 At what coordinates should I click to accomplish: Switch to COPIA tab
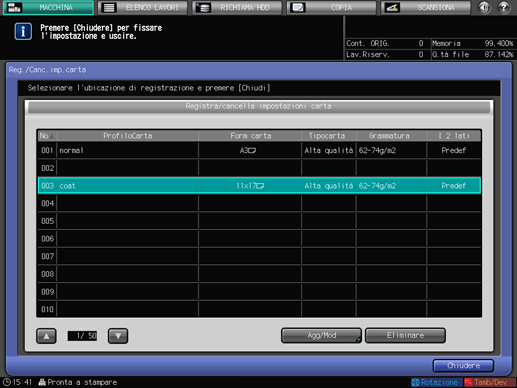click(332, 7)
